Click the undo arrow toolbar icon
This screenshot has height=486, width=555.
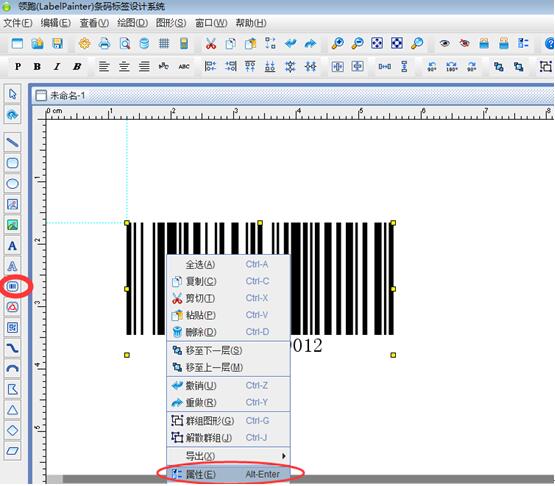(291, 44)
